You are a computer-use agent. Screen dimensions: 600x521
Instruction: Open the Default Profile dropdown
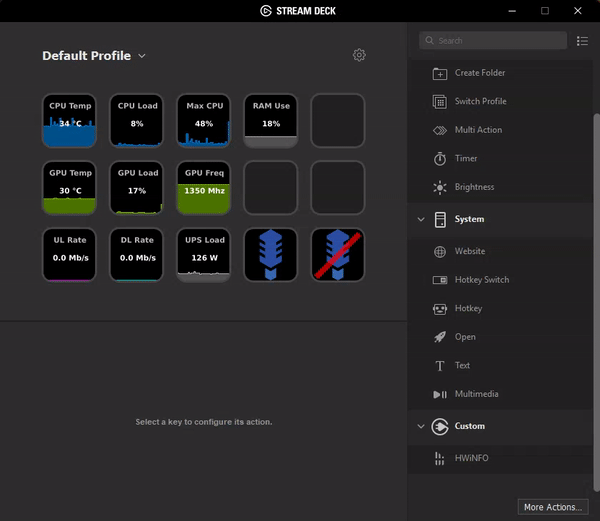[x=94, y=56]
